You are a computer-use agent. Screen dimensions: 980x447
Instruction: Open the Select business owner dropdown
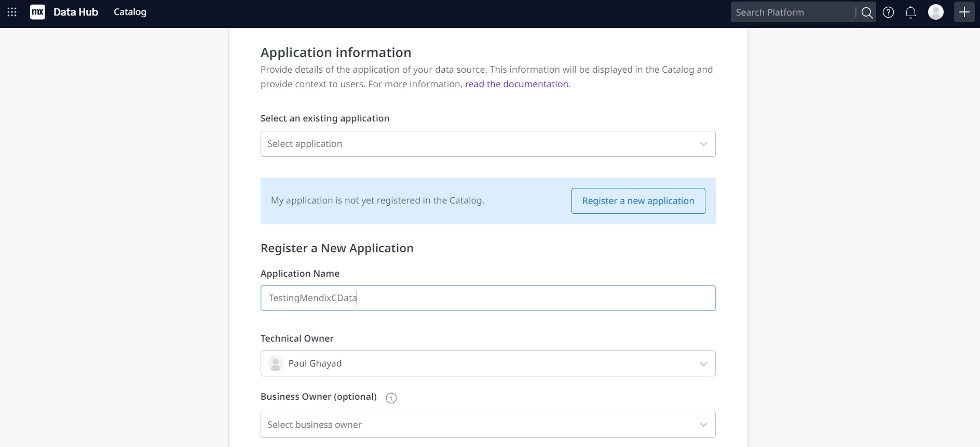[x=487, y=425]
